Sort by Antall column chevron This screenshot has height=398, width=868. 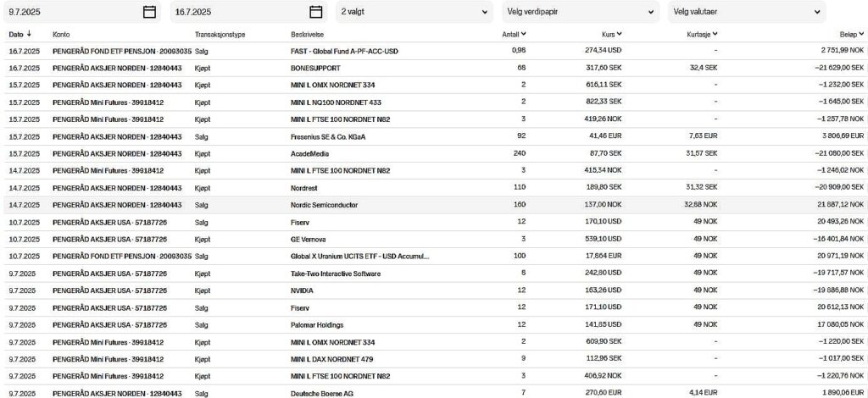tap(524, 34)
